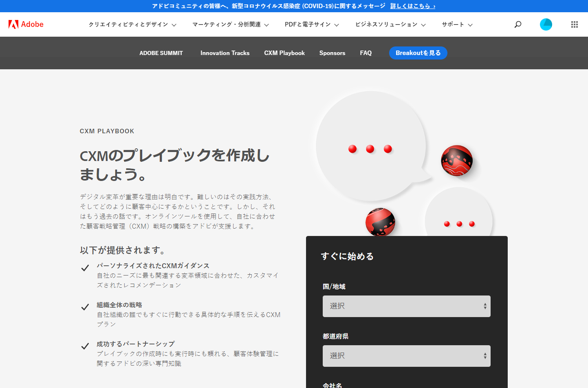Open Sponsors tab
This screenshot has width=588, height=388.
click(x=332, y=53)
